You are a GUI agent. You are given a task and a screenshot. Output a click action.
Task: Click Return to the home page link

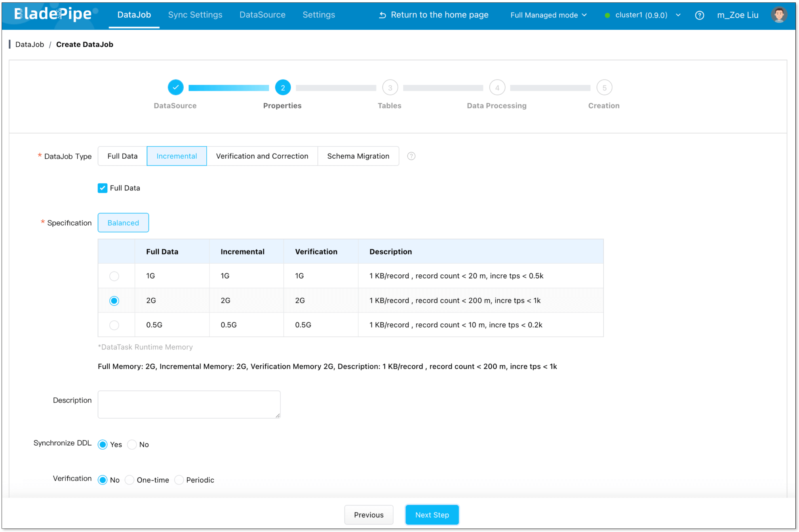(x=434, y=15)
